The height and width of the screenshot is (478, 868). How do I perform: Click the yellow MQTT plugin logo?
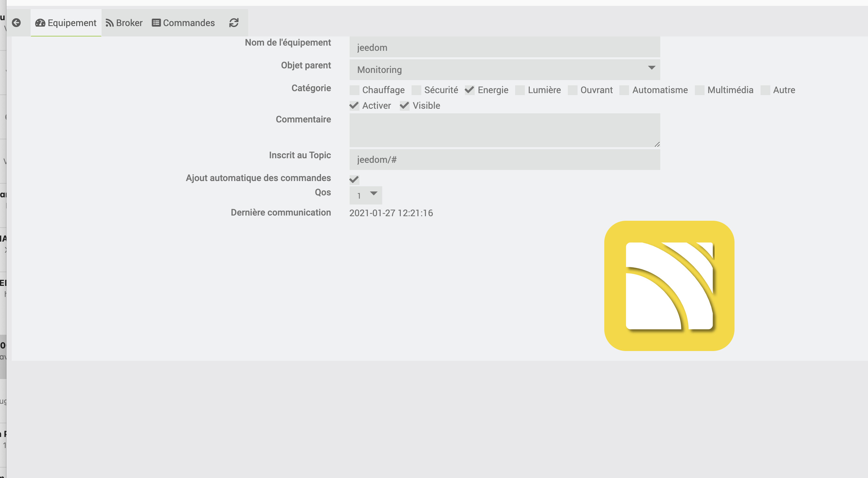(669, 286)
